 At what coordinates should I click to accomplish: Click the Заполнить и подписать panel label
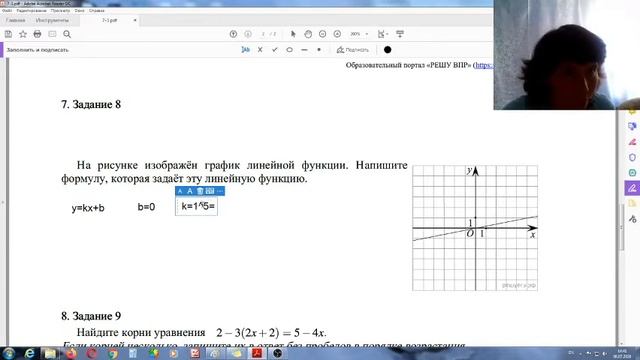37,50
